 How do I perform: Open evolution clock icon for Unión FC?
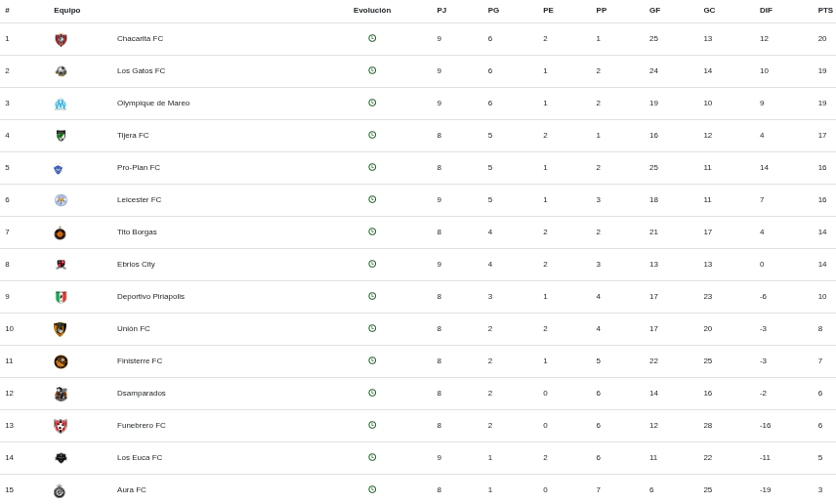[372, 328]
